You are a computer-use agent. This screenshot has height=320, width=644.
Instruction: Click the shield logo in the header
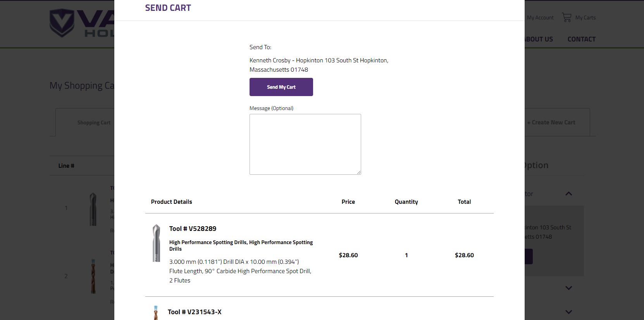click(x=62, y=23)
